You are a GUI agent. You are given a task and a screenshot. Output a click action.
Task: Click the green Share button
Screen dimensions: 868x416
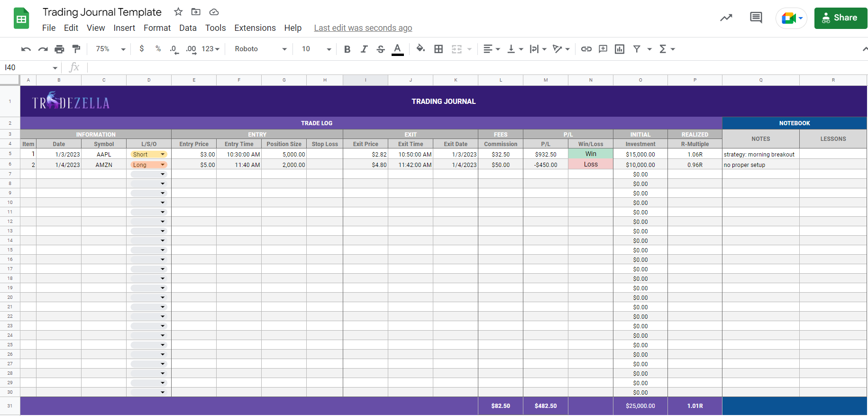(840, 18)
